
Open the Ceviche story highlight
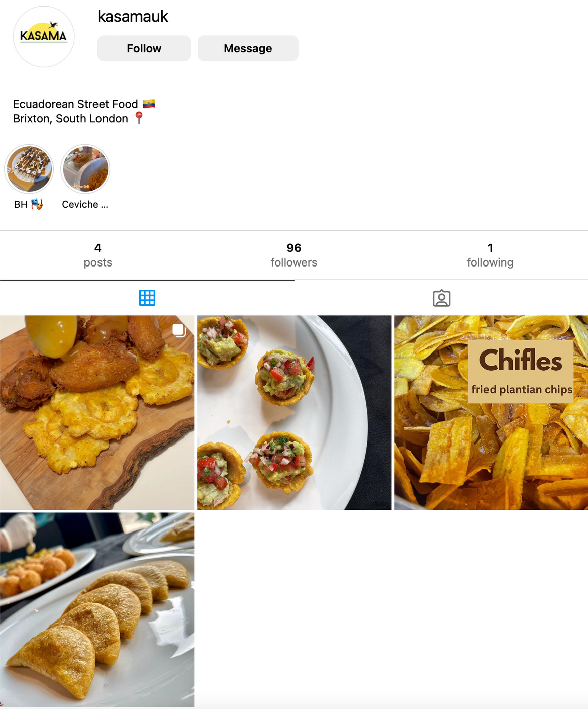point(85,169)
